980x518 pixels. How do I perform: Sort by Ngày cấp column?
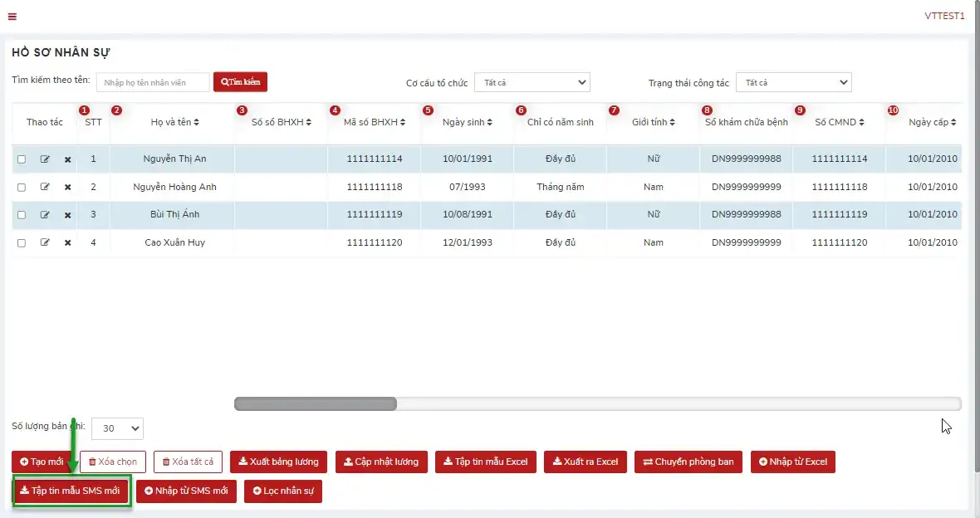pyautogui.click(x=933, y=123)
